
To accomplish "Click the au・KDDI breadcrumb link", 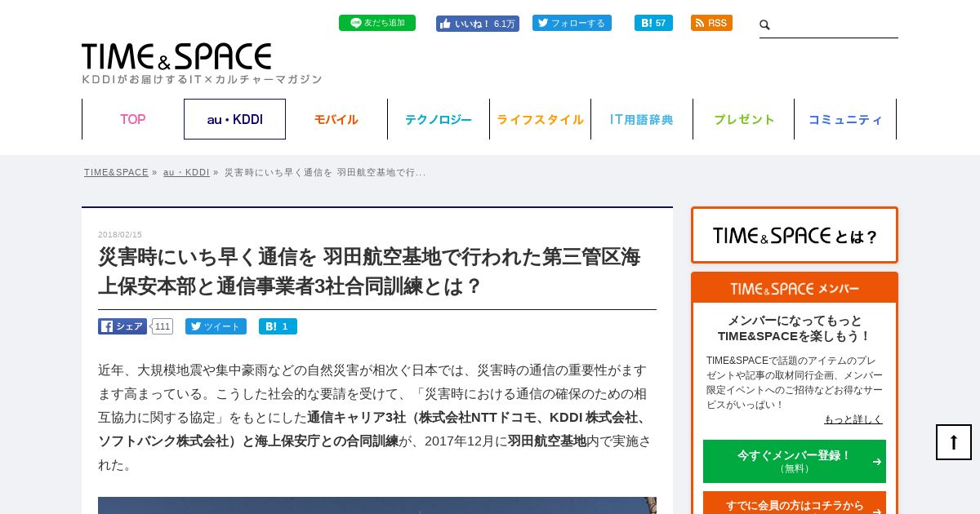I will click(x=186, y=172).
